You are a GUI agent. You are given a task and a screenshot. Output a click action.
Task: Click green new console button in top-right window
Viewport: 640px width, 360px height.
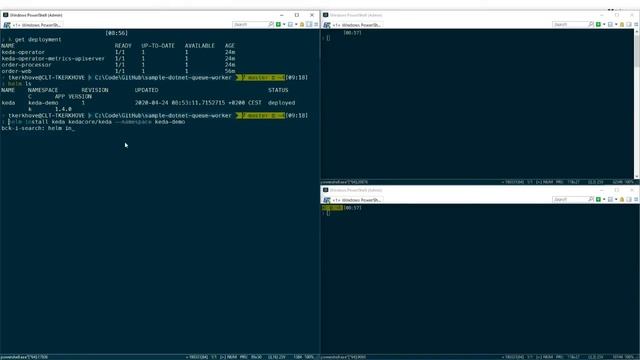click(598, 24)
